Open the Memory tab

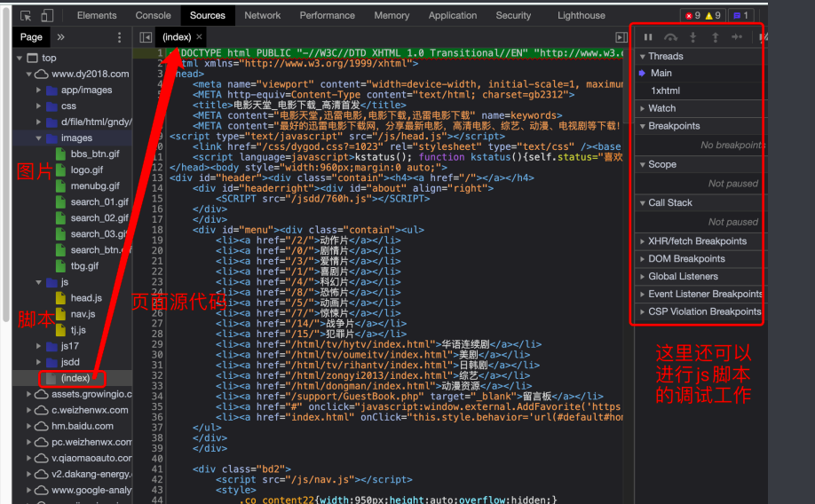(392, 16)
